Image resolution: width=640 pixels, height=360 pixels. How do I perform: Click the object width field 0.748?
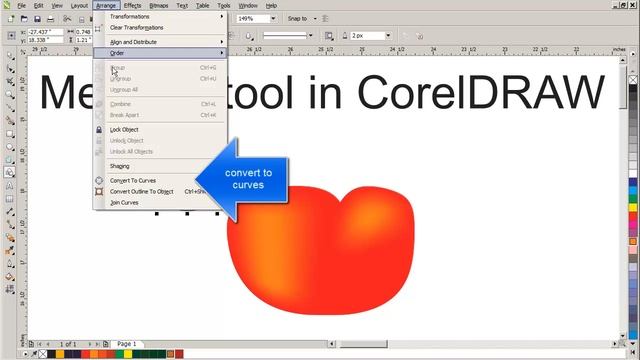tap(84, 32)
